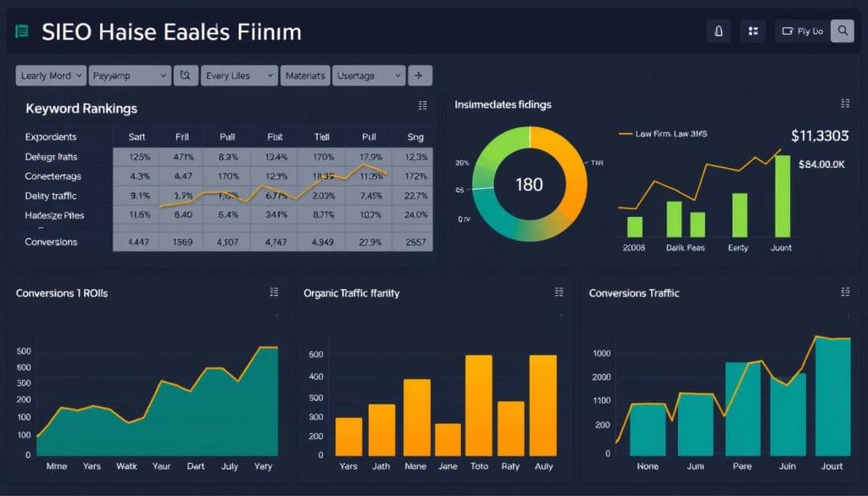Open the Organic Traffic panel menu icon
This screenshot has height=496, width=868.
tap(559, 292)
